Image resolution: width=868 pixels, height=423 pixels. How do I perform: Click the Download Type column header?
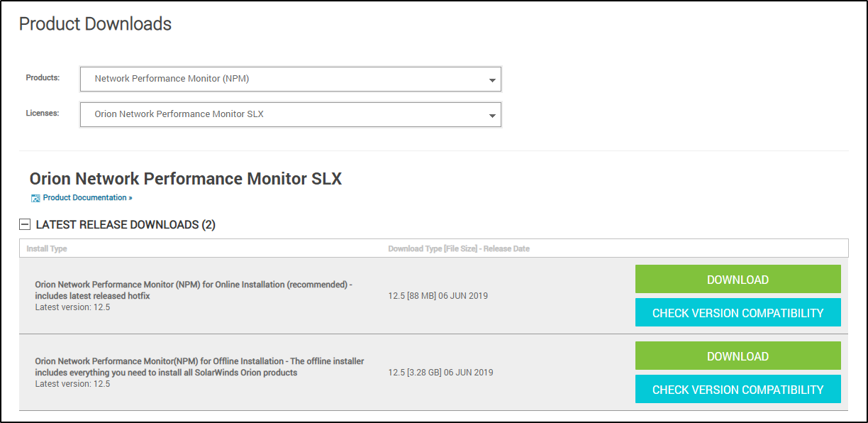coord(459,249)
